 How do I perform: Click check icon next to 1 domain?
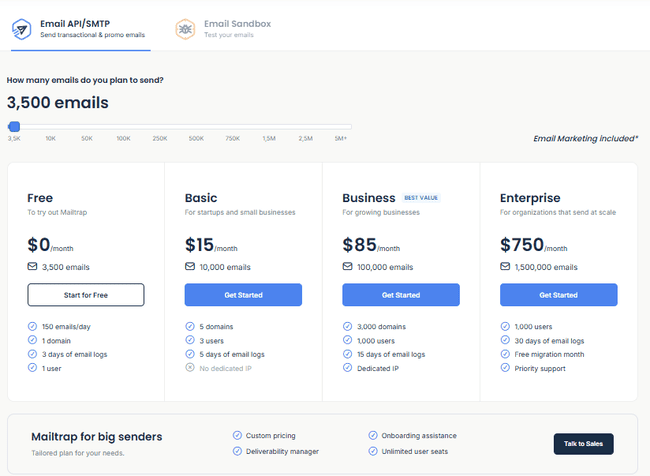[32, 340]
